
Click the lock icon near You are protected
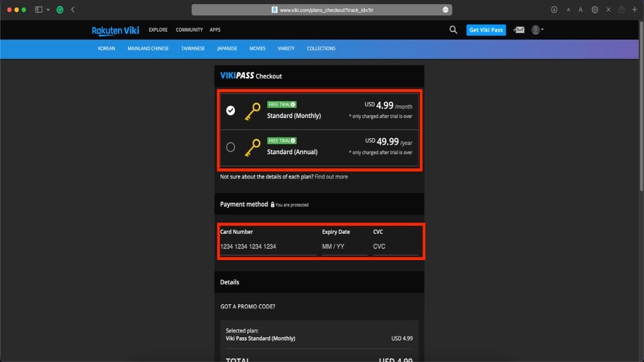pos(272,204)
